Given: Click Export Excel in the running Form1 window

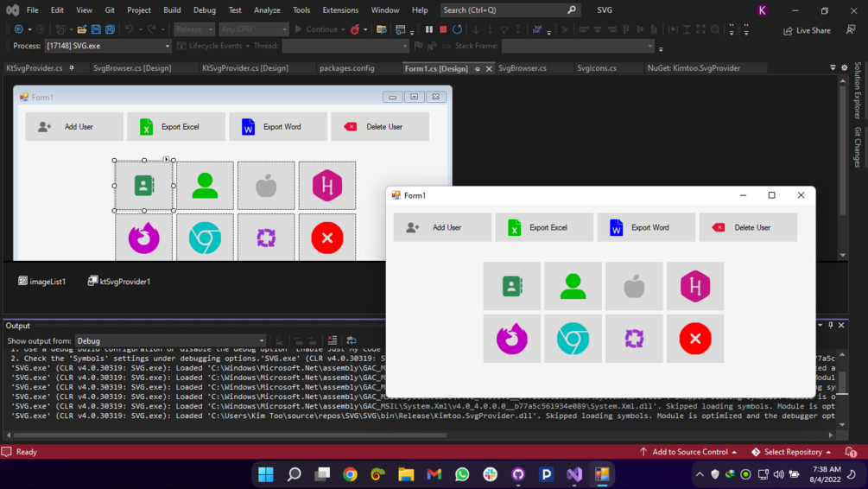Looking at the screenshot, I should (x=544, y=227).
